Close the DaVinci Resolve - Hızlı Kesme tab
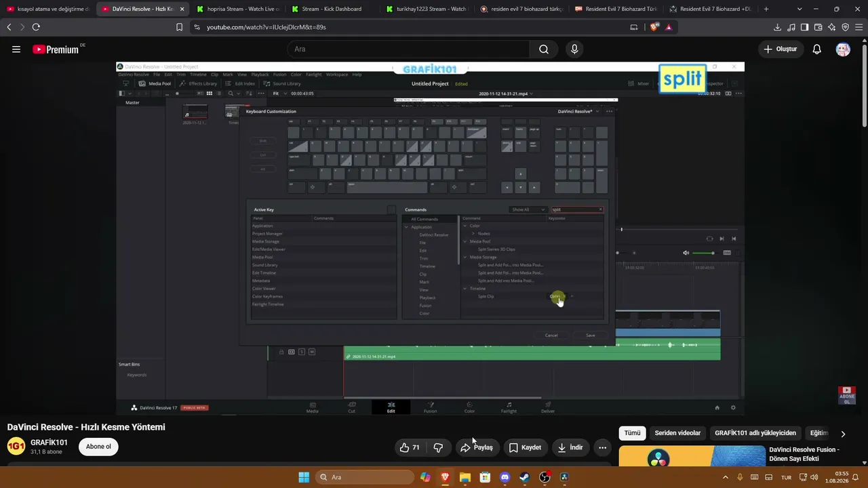868x488 pixels. [182, 9]
